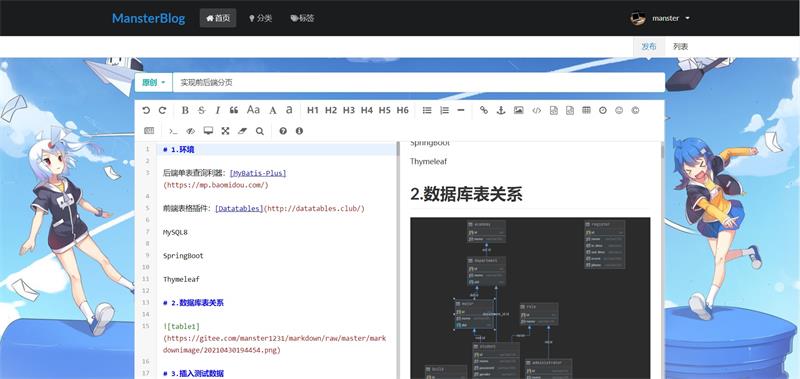This screenshot has height=379, width=800.
Task: Place cursor on 'Thymeleaf' in the editor
Action: pyautogui.click(x=181, y=280)
